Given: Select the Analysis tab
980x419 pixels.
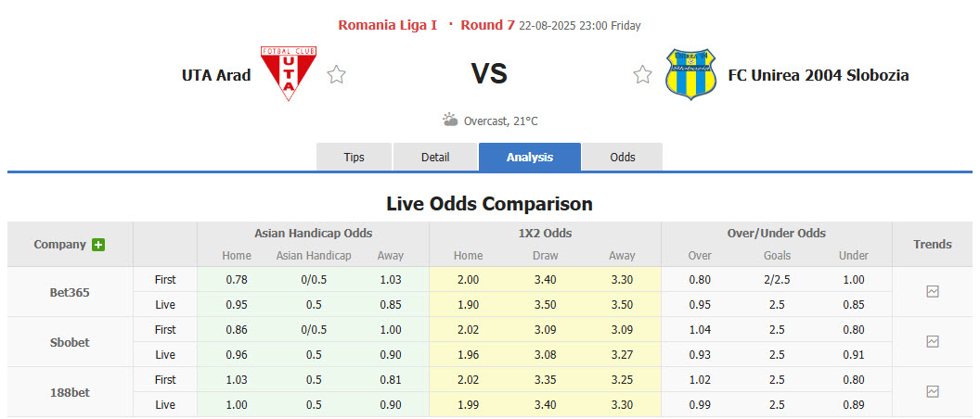Looking at the screenshot, I should tap(530, 157).
